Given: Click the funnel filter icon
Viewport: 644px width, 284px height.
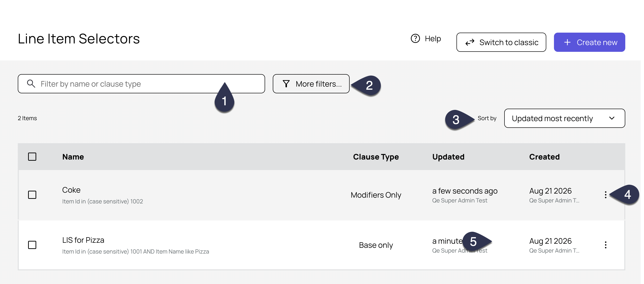Looking at the screenshot, I should point(286,84).
